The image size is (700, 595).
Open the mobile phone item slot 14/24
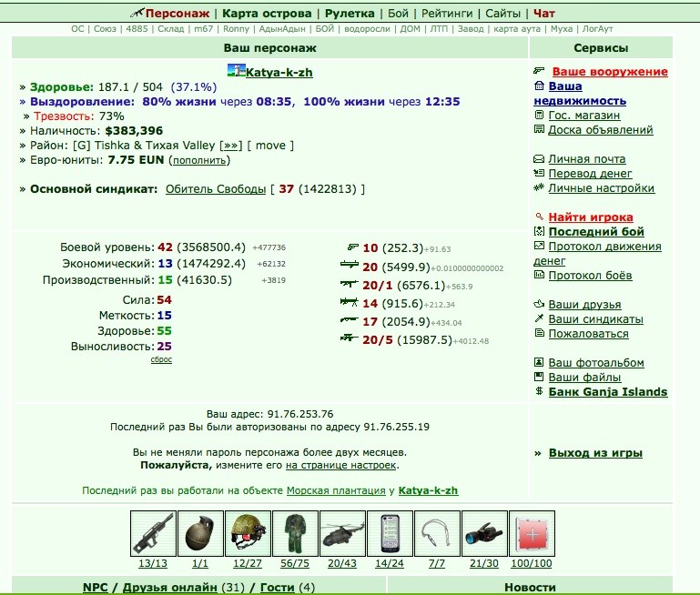tap(390, 533)
